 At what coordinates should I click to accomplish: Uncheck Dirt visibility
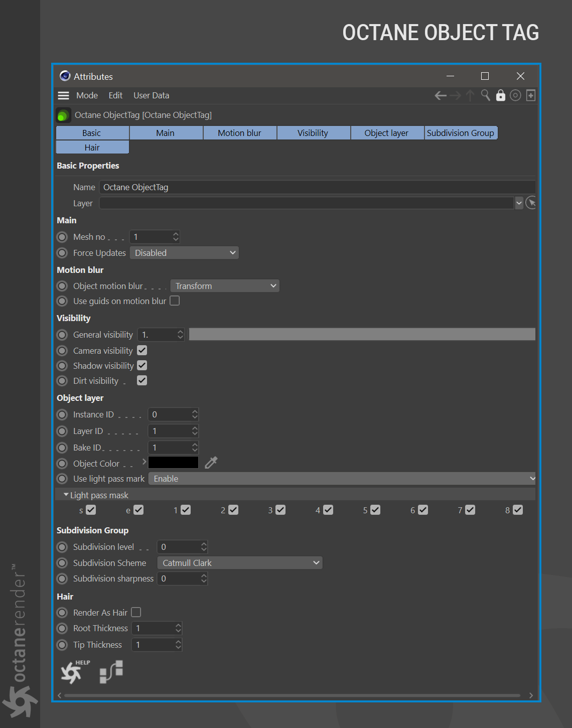[x=142, y=380]
